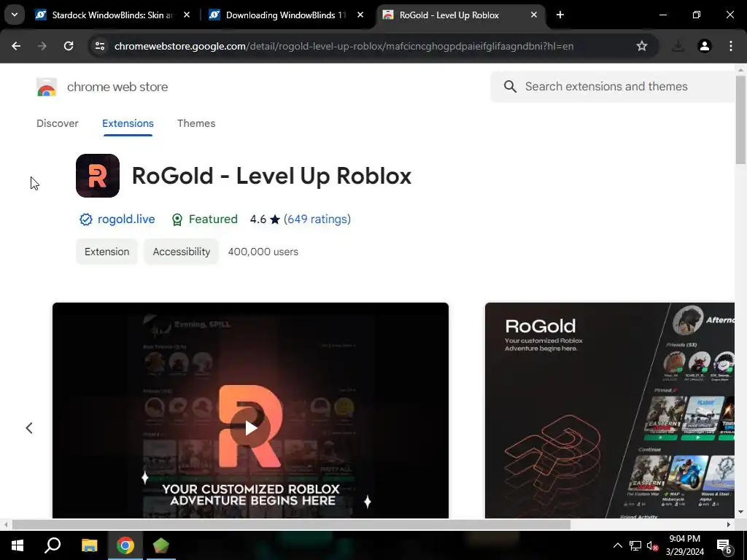Click the chrome web store title text
Screen dimensions: 747x560
117,87
